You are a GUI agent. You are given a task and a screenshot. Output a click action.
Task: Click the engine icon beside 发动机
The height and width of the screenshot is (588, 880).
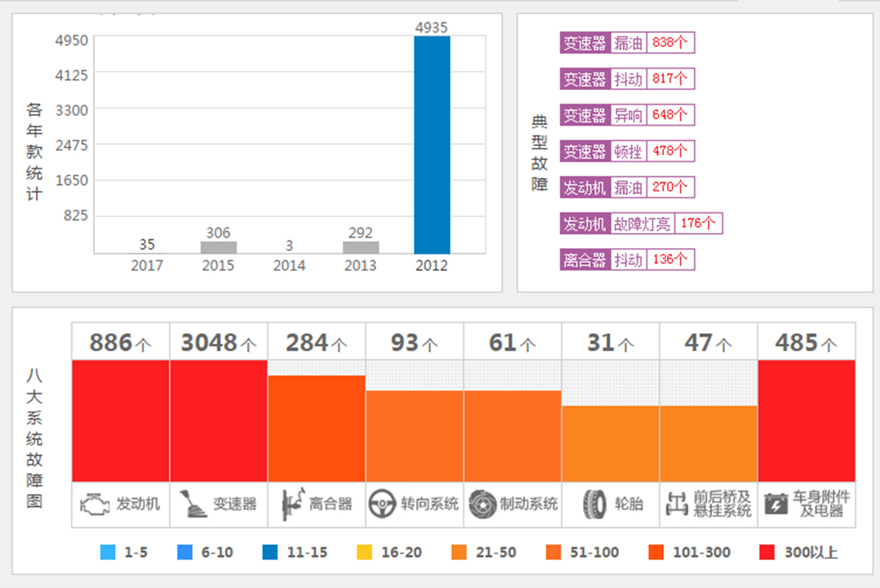pyautogui.click(x=95, y=504)
